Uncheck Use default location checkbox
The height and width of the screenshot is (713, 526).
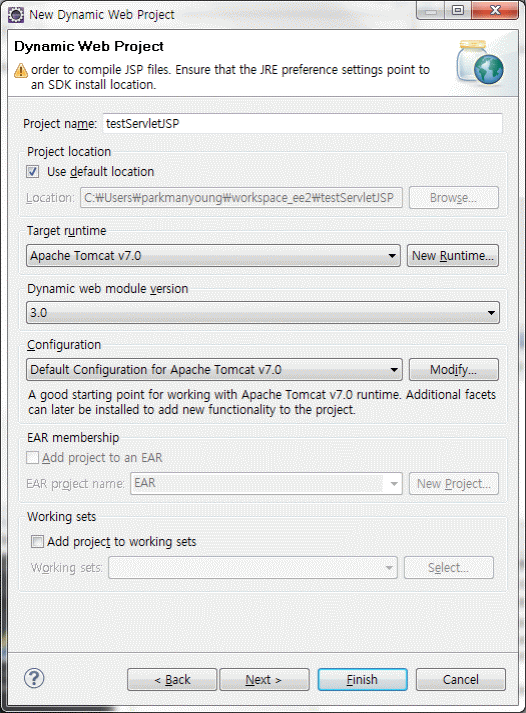point(33,171)
